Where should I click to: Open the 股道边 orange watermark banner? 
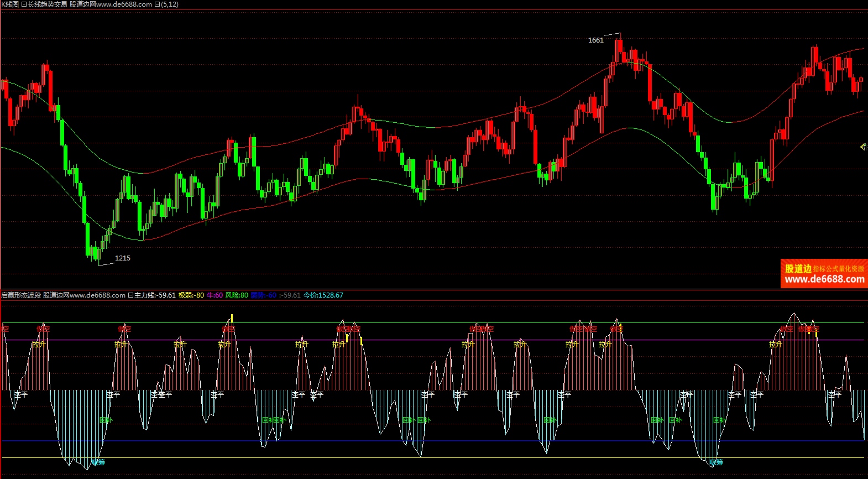tap(824, 274)
